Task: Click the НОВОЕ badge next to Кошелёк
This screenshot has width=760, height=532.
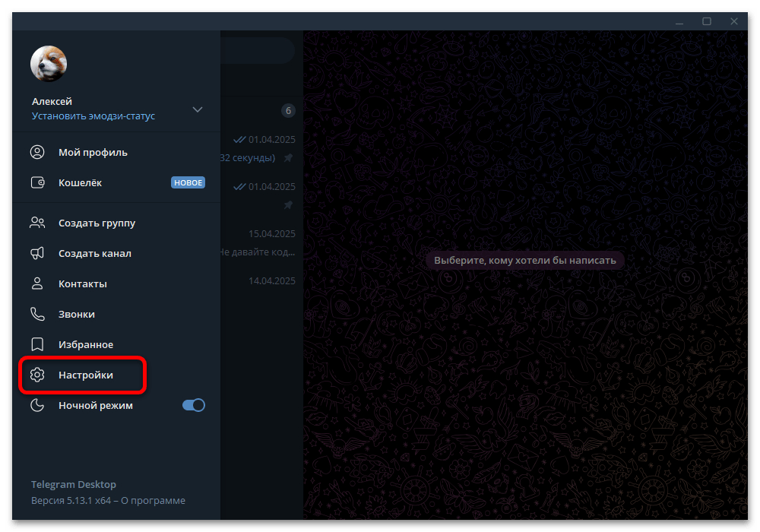Action: coord(188,182)
